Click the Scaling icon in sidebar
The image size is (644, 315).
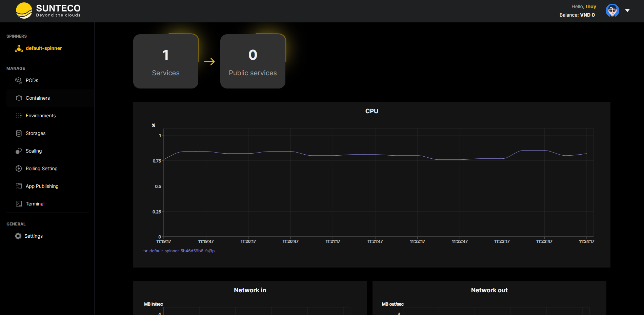19,151
